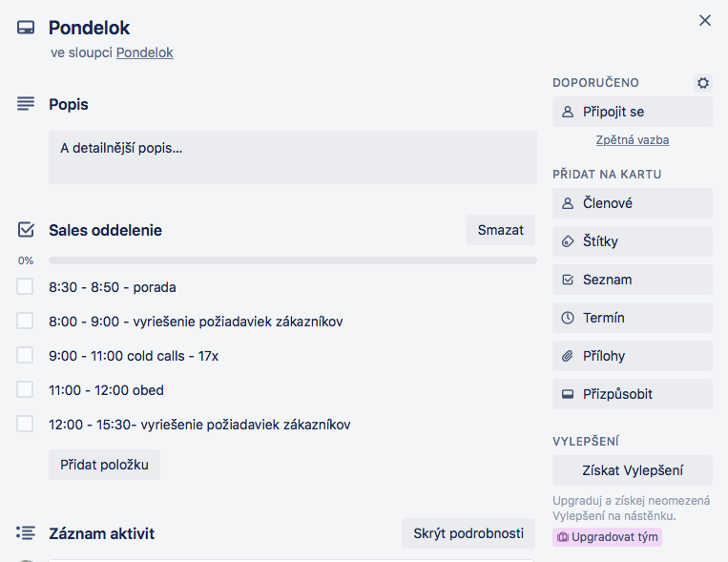Screen dimensions: 728x562
Task: Click the paperclip icon in Přílohy button
Action: click(x=568, y=356)
